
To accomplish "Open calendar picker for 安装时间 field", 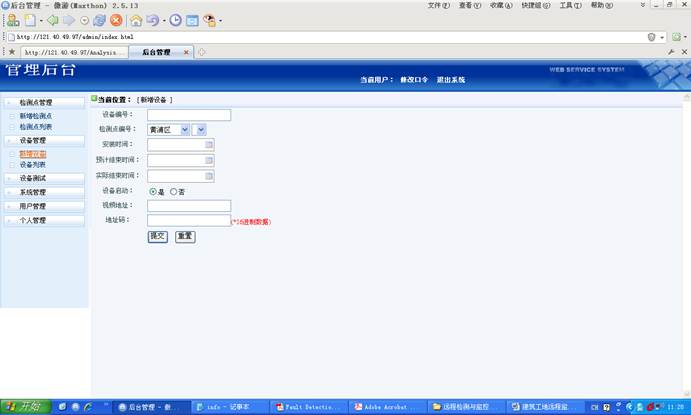I will [209, 145].
